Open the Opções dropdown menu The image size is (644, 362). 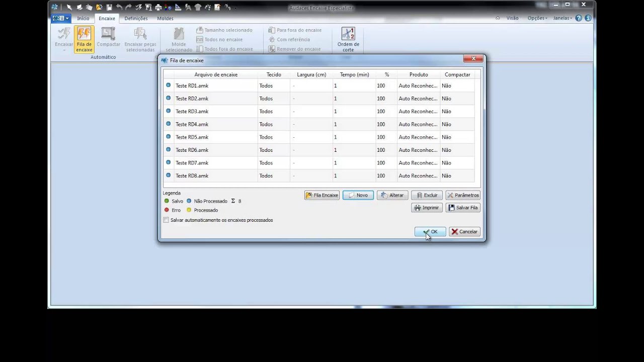click(537, 18)
